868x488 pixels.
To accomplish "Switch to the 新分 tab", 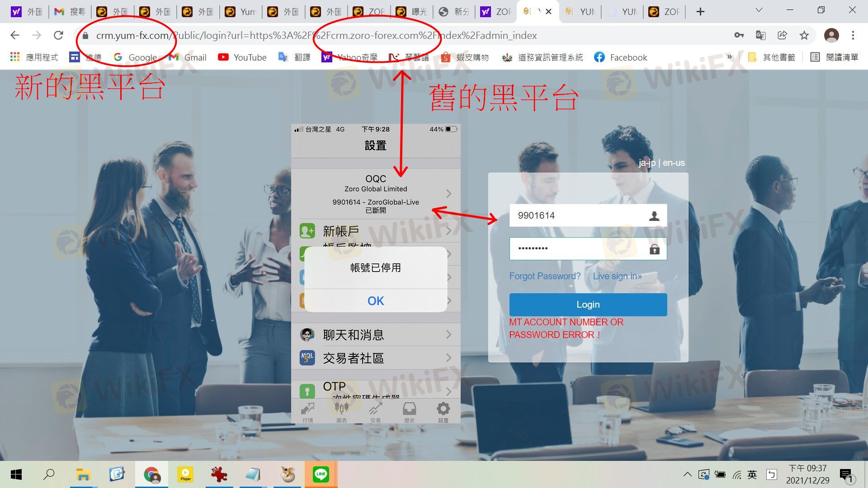I will [454, 12].
